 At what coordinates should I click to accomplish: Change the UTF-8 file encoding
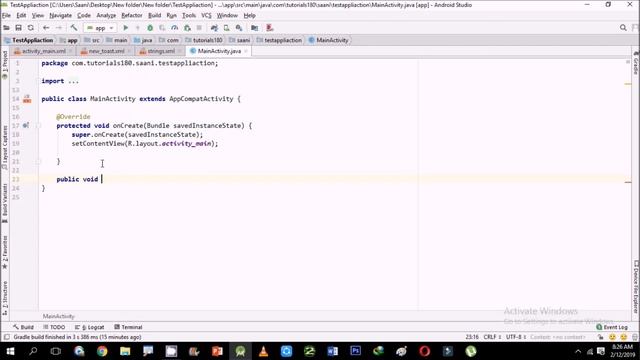pyautogui.click(x=516, y=337)
